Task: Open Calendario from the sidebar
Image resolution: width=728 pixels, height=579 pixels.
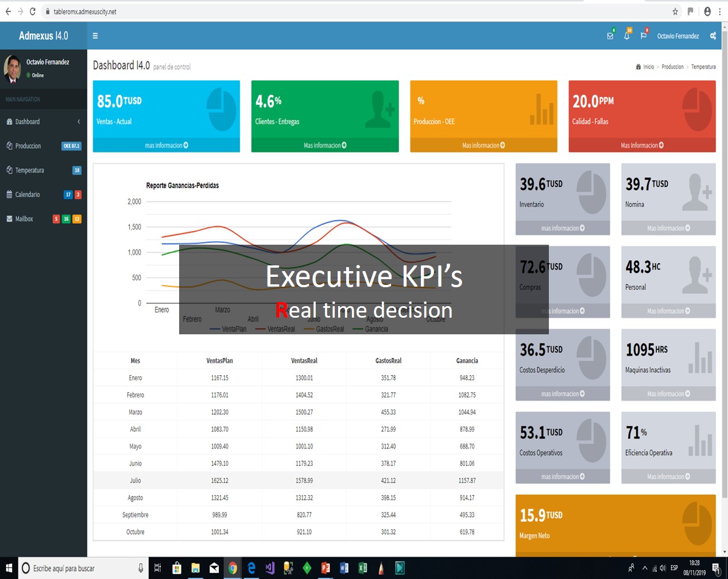Action: pyautogui.click(x=28, y=195)
